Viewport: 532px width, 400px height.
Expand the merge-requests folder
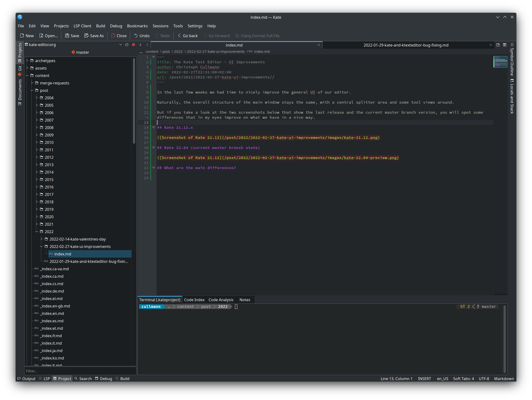pos(32,83)
